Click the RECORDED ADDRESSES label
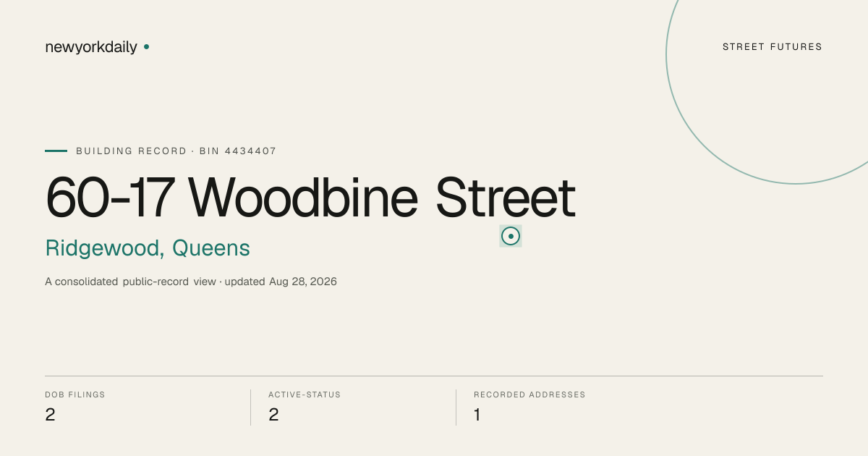This screenshot has height=456, width=868. 529,395
